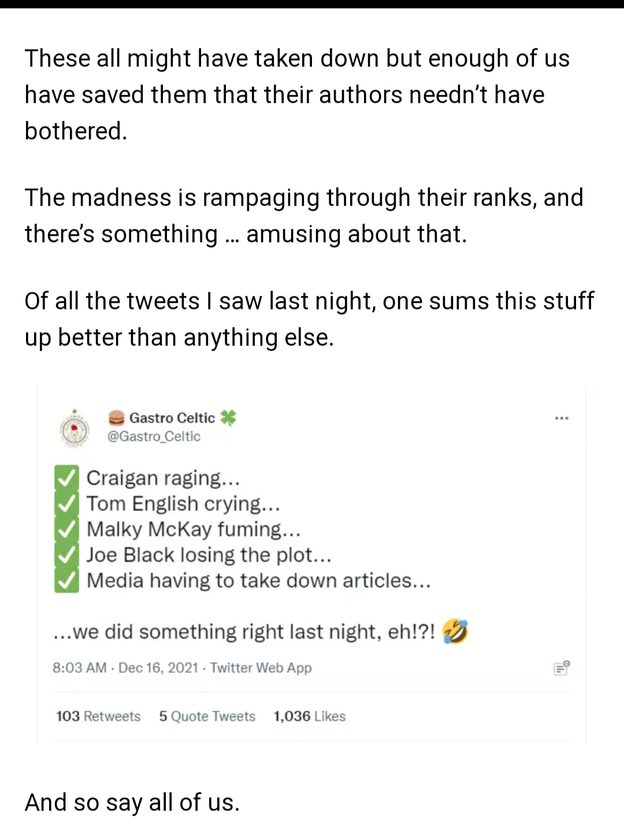Screen dimensions: 624x840
Task: Open the 8:03 AM tweet timestamp
Action: click(x=79, y=668)
